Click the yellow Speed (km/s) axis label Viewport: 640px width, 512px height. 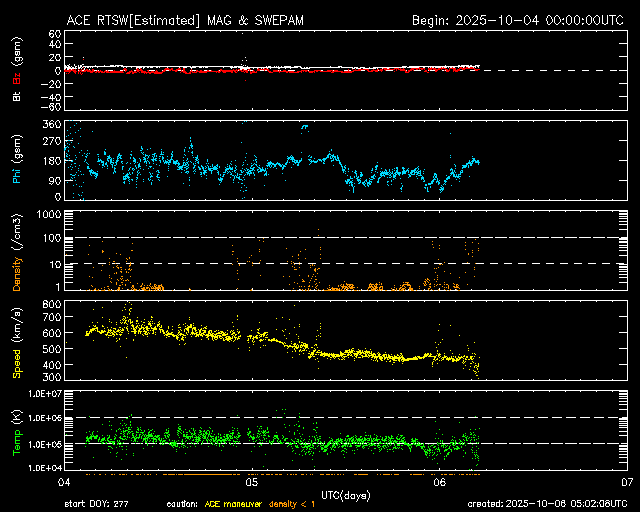tap(18, 341)
